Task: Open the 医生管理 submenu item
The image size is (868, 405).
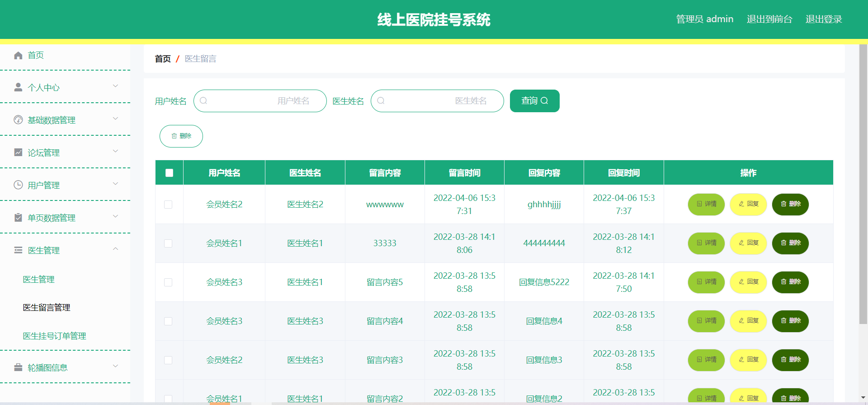Action: click(x=39, y=280)
